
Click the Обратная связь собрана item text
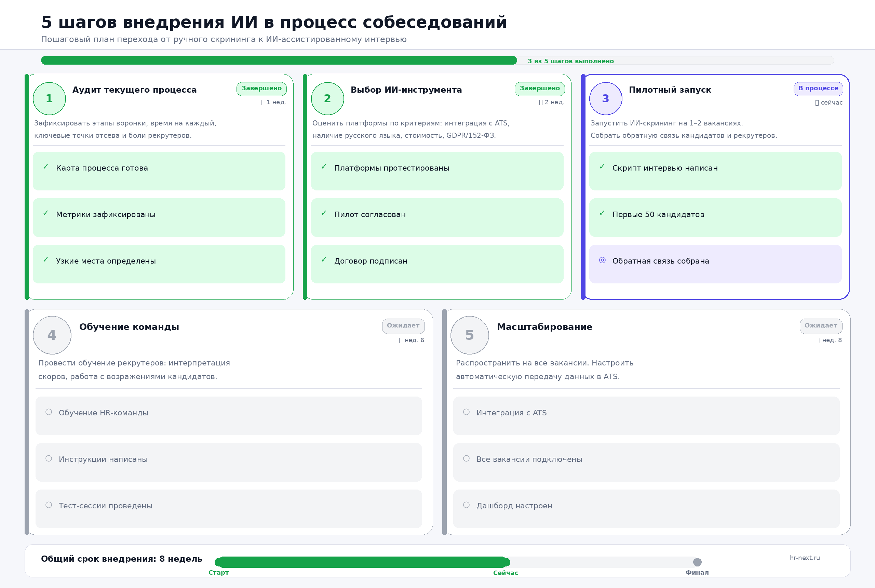tap(661, 261)
